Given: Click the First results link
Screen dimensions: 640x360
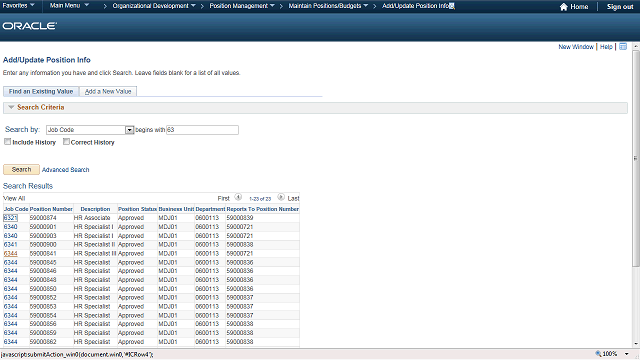Looking at the screenshot, I should (x=223, y=198).
